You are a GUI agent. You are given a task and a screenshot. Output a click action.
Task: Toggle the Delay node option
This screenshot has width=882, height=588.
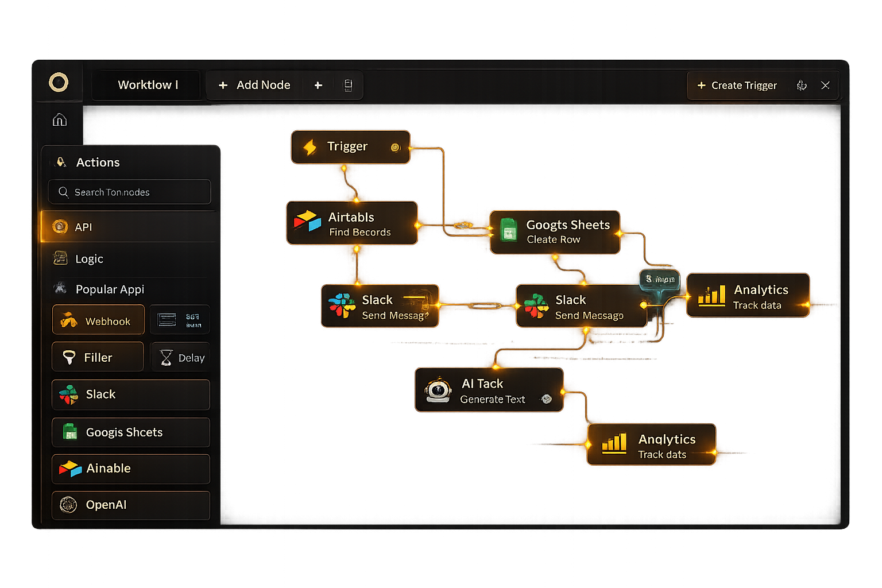180,357
